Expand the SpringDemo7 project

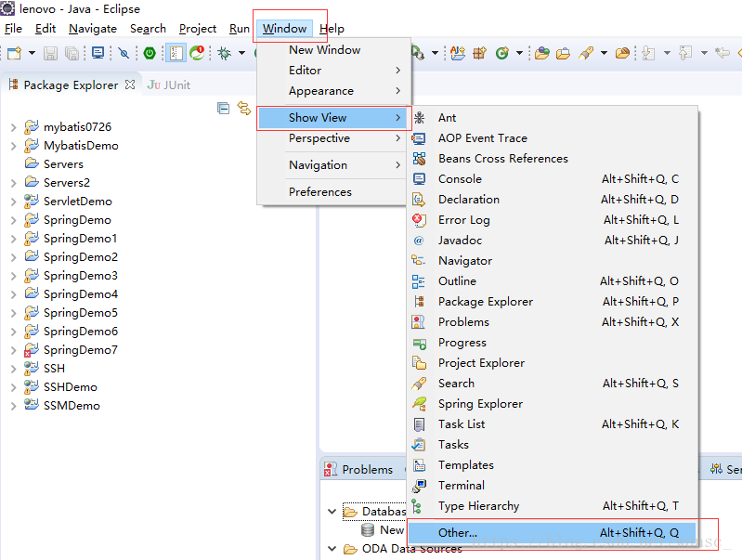tap(13, 350)
